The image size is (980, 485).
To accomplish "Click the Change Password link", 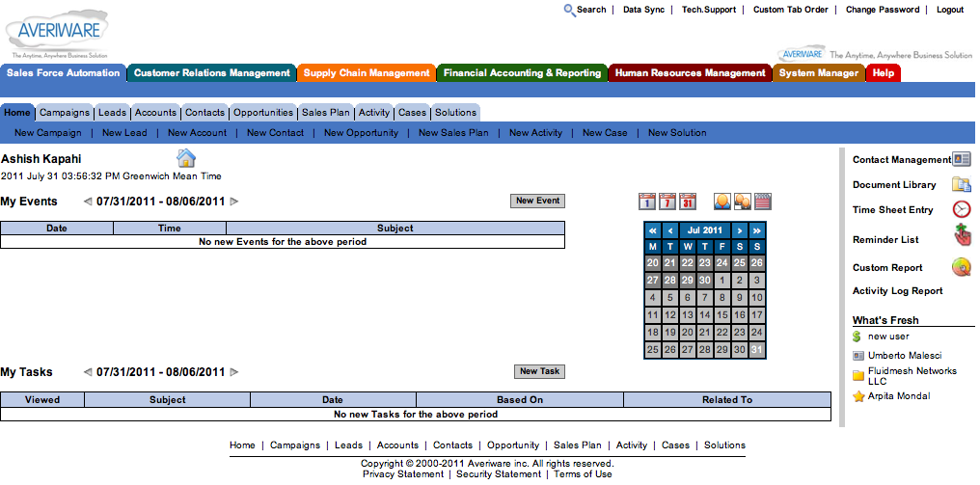I will click(x=883, y=10).
